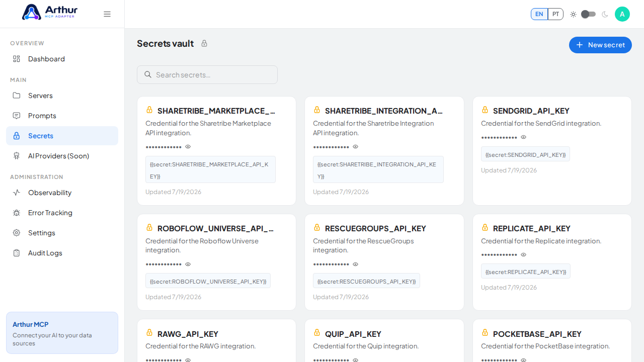Click lock icon on SENDGRID_API_KEY card
644x362 pixels.
(x=485, y=110)
